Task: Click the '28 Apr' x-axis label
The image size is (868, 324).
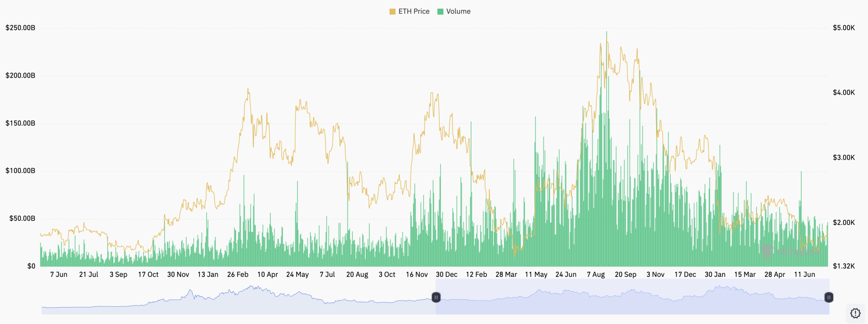Action: [x=775, y=274]
